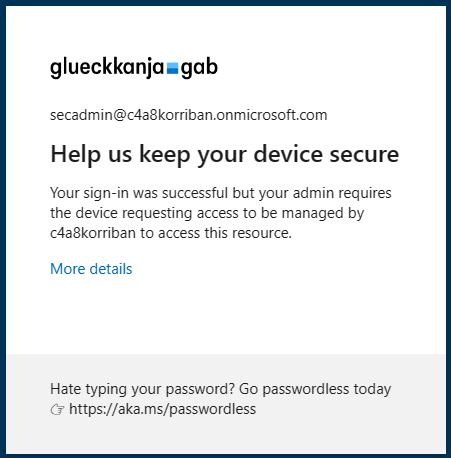Click the 'Hate typing your password?' footer text

pos(142,389)
